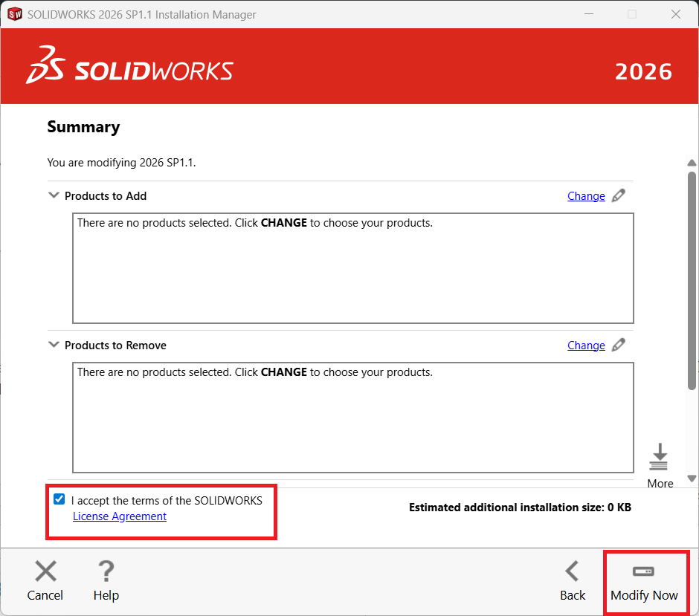Viewport: 699px width, 616px height.
Task: Click the scrollbar up arrow
Action: (692, 163)
